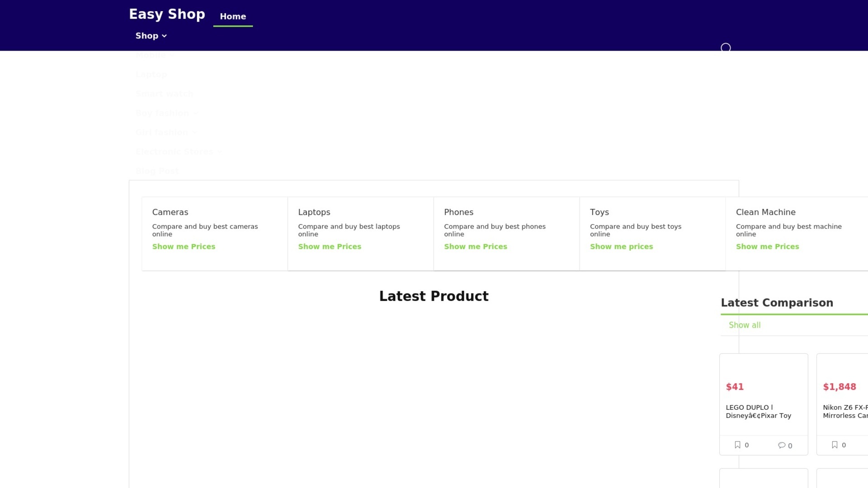868x488 pixels.
Task: Go to the Home menu item
Action: click(x=233, y=17)
